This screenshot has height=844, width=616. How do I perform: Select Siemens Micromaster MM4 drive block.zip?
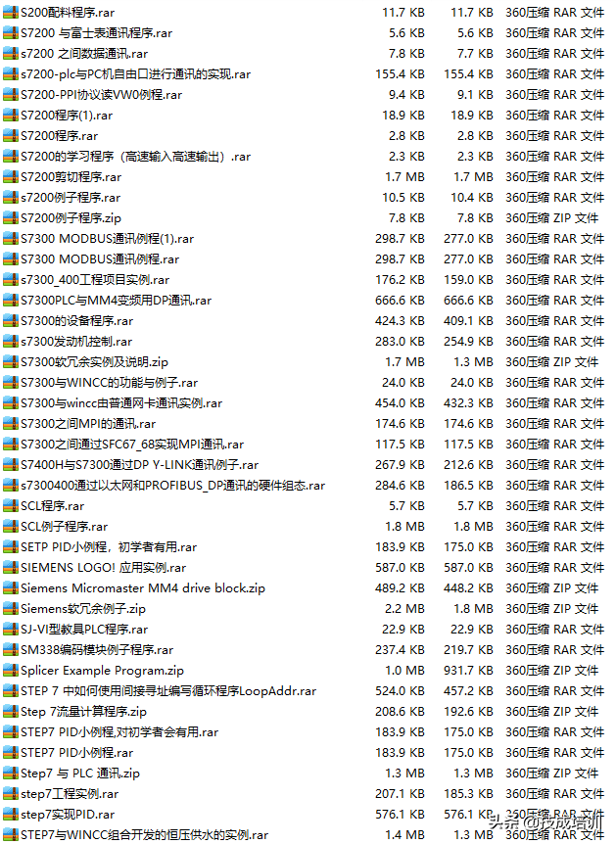pos(142,587)
